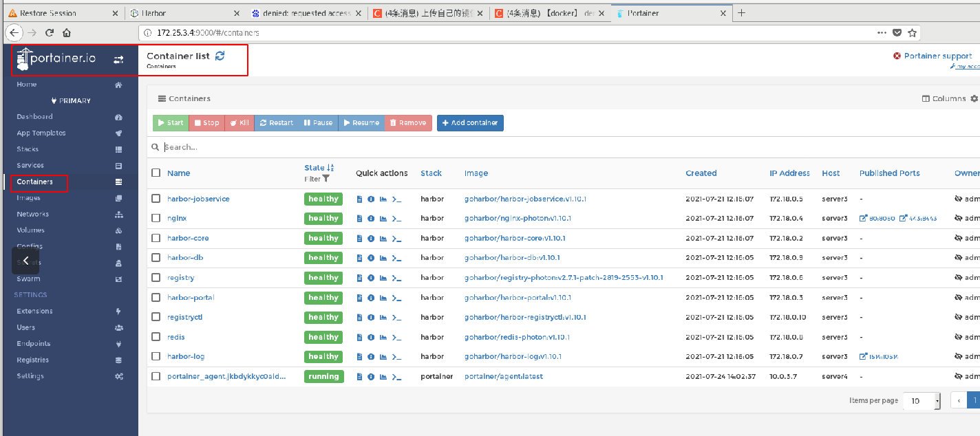Click the Start button
The height and width of the screenshot is (436, 980).
[x=171, y=123]
